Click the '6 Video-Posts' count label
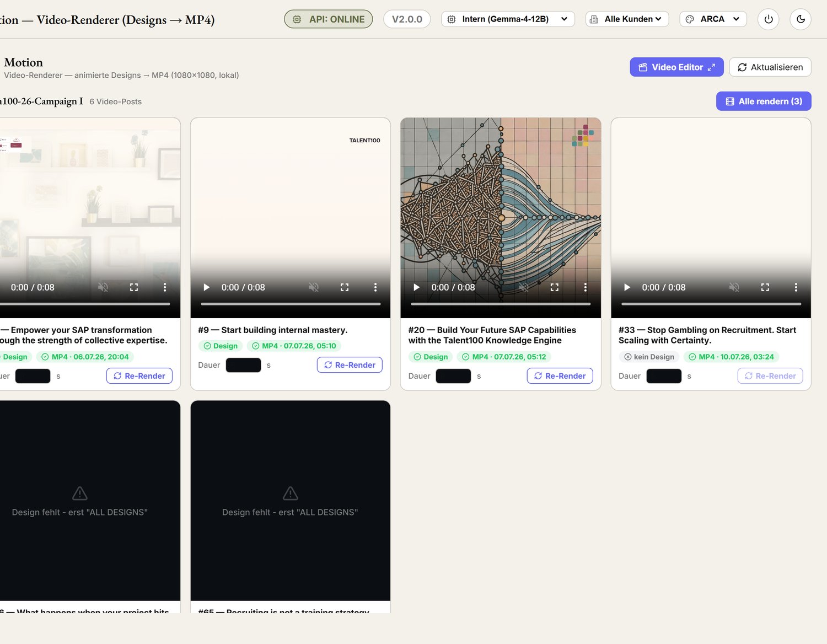This screenshot has height=644, width=827. [116, 102]
